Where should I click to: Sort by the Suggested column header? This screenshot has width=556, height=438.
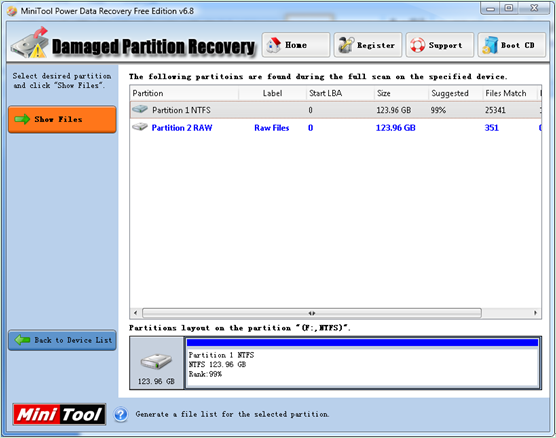click(x=455, y=93)
